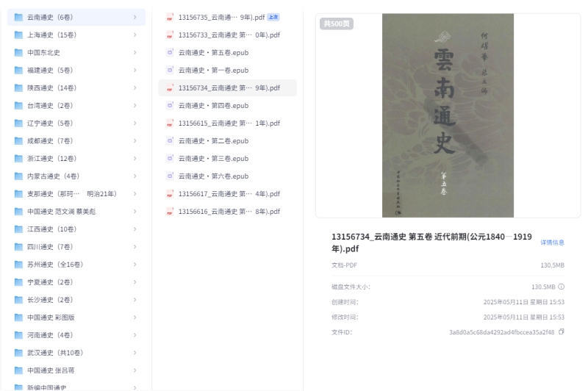This screenshot has height=391, width=588.
Task: Click the chevron for 内蒙古通史（4卷）
Action: click(135, 176)
